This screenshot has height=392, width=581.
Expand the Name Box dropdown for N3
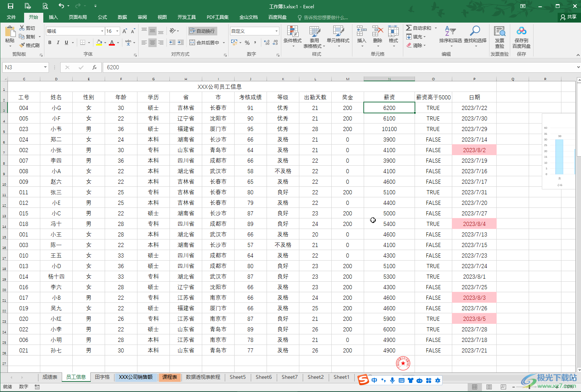(45, 67)
